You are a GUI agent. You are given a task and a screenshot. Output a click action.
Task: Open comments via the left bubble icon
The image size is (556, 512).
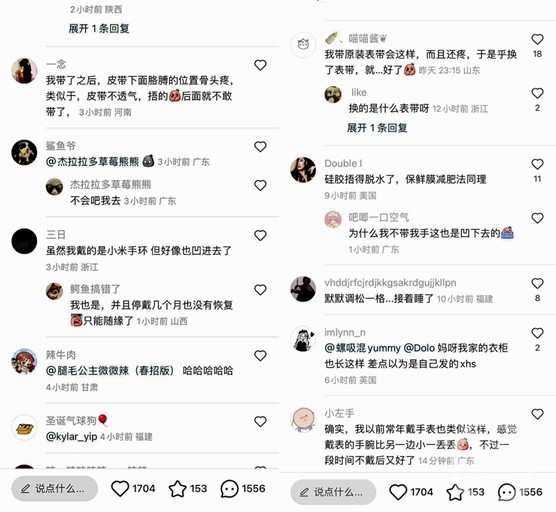pos(229,489)
